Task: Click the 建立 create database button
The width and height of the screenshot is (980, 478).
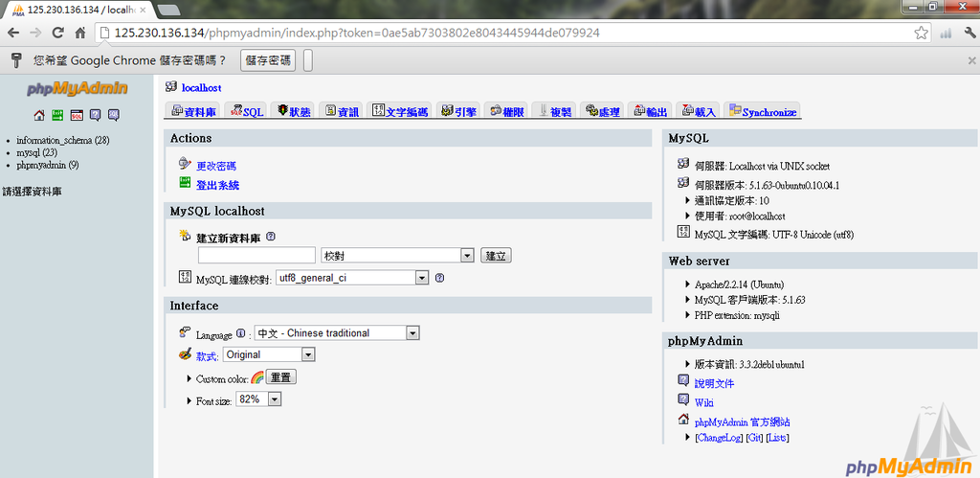Action: point(497,255)
